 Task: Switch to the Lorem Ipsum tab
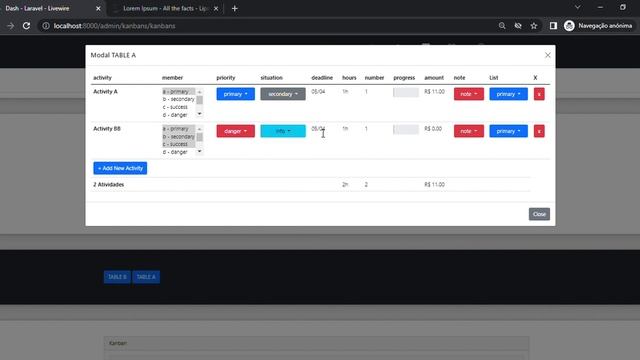[x=165, y=8]
